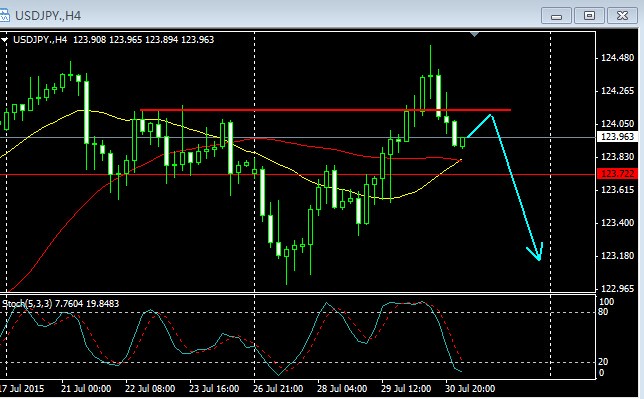The width and height of the screenshot is (644, 399).
Task: Click the 124.050 price scale value
Action: click(617, 124)
